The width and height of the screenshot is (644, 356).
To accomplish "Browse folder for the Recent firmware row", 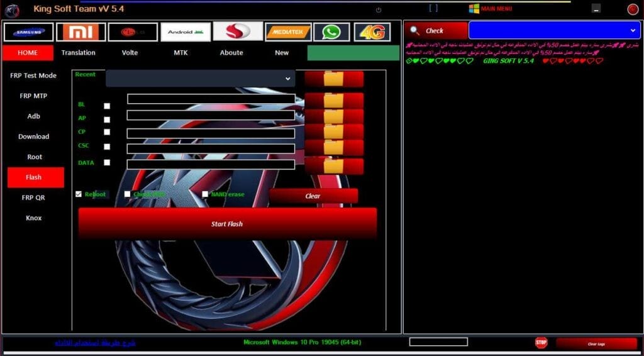I will click(334, 79).
